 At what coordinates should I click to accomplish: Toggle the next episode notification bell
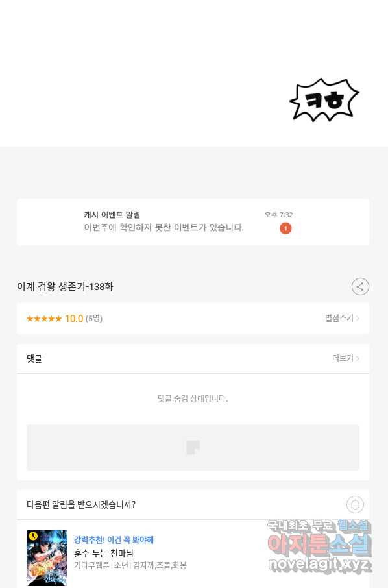pos(355,505)
